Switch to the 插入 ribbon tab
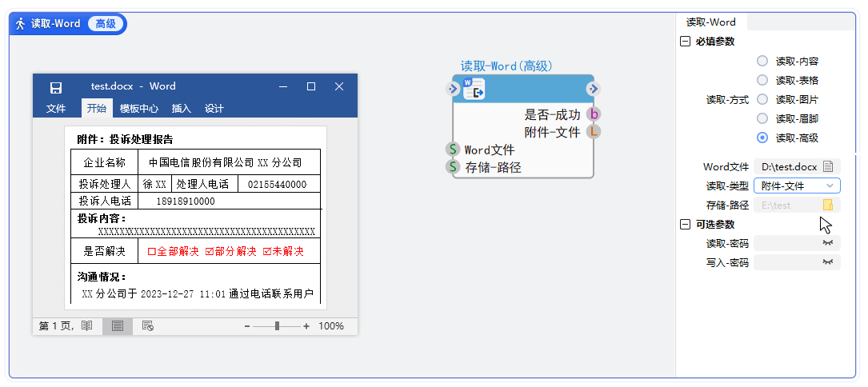This screenshot has height=387, width=868. (182, 109)
